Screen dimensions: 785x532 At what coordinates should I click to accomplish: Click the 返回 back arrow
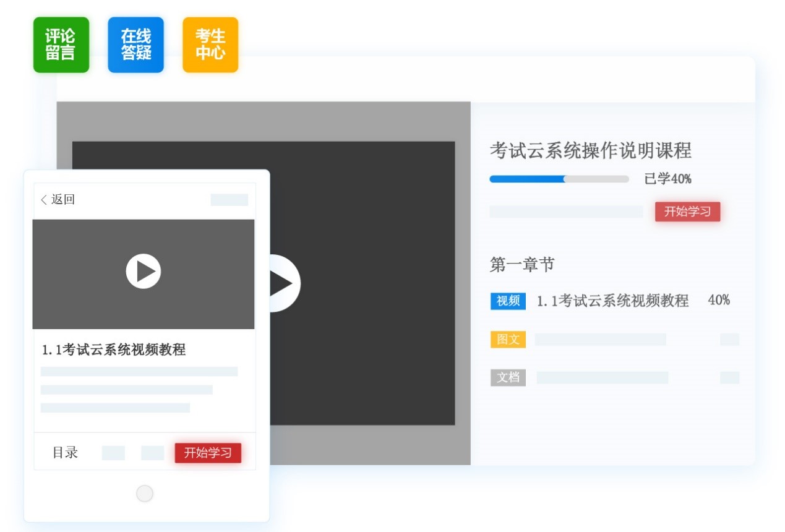(44, 200)
